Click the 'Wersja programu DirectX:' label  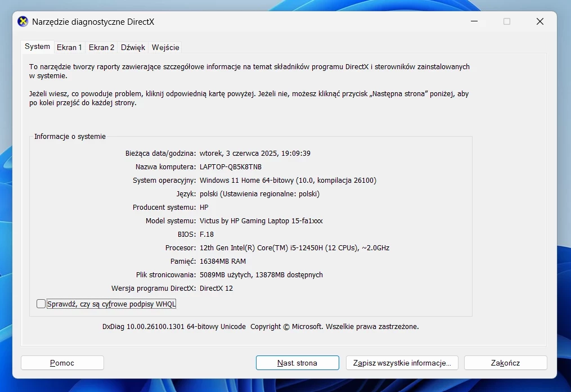click(x=154, y=289)
